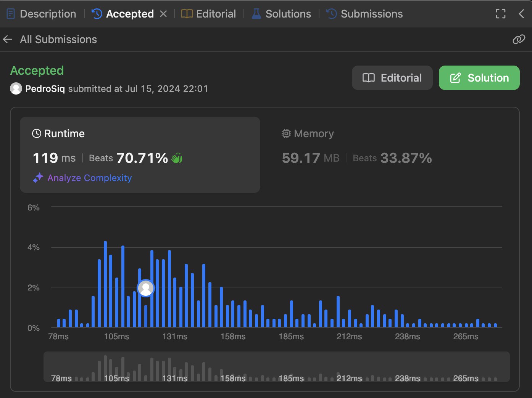Click the 119 ms runtime value
Screen dimensions: 532x398
tap(54, 158)
